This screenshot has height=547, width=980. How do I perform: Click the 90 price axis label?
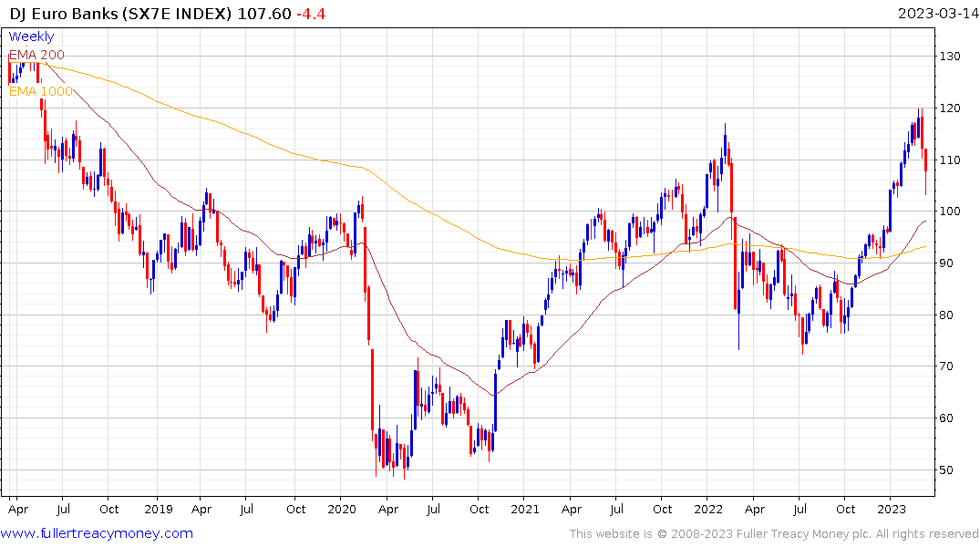coord(946,263)
